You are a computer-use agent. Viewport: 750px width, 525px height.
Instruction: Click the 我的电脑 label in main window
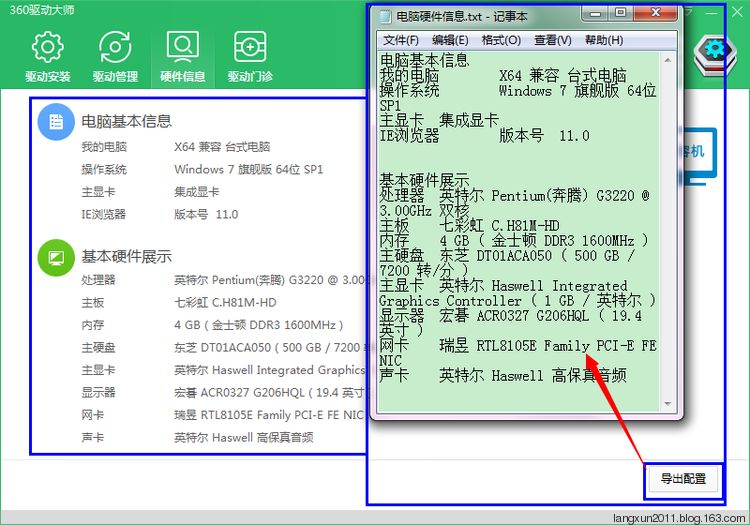[x=104, y=147]
